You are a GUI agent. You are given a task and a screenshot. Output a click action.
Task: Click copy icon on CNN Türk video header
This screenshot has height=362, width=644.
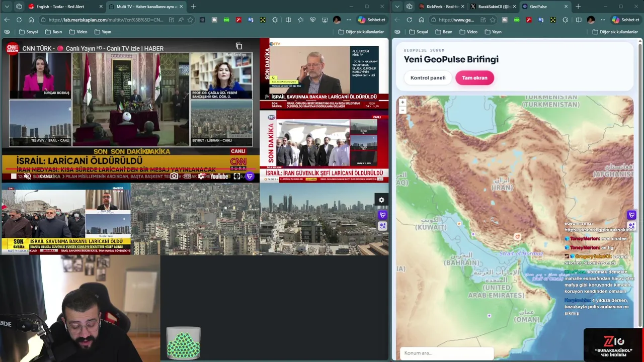[239, 46]
